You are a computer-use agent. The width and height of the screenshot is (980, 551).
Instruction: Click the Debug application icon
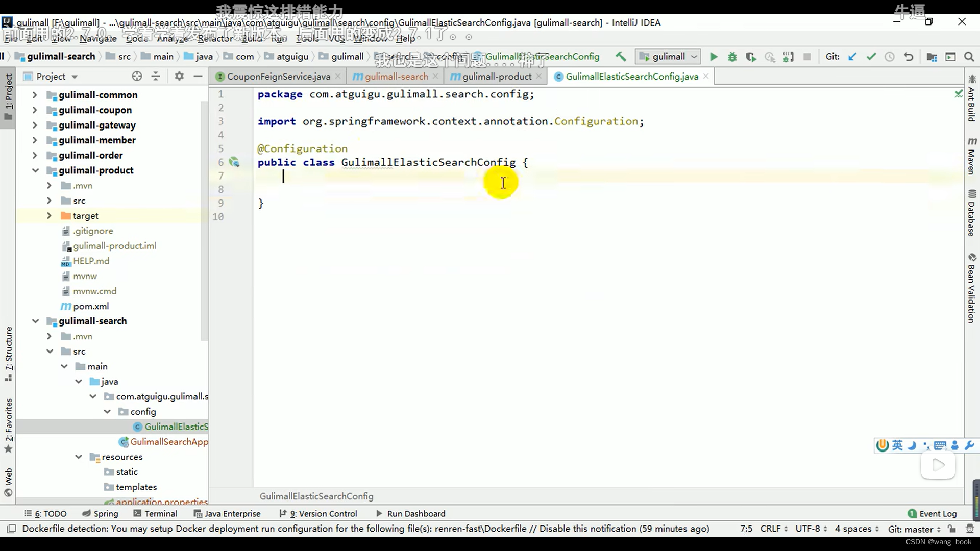731,57
